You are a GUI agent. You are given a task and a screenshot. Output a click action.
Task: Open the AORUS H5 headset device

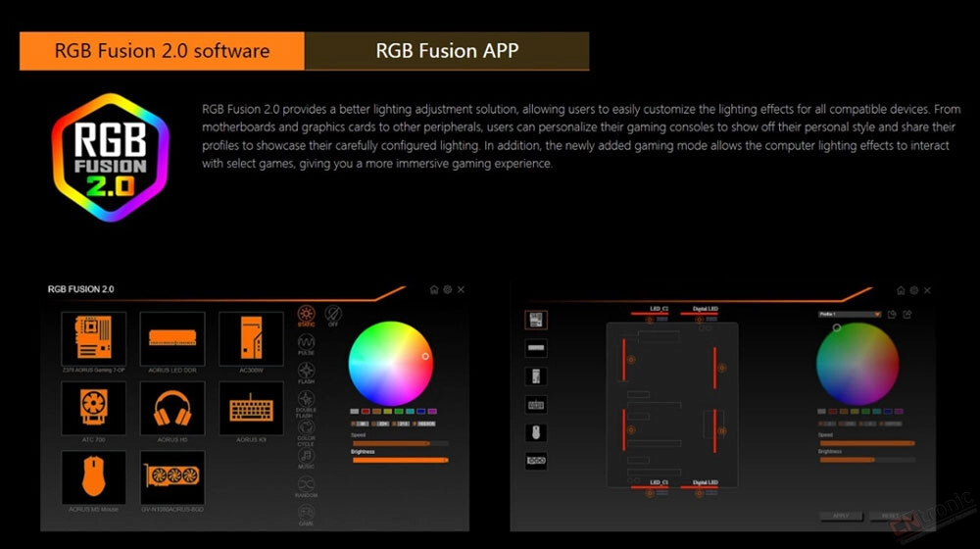click(172, 409)
